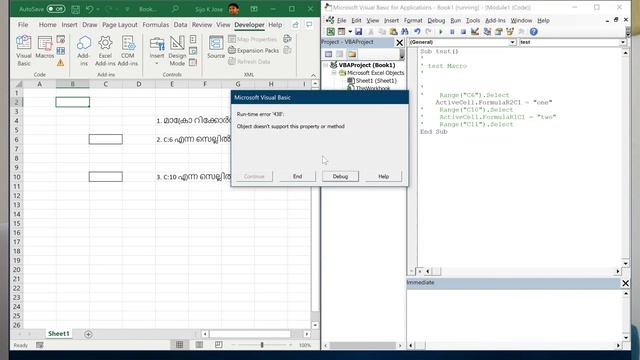Click the Reset stop icon in the VBA toolbar
The image size is (640, 360).
tap(463, 31)
